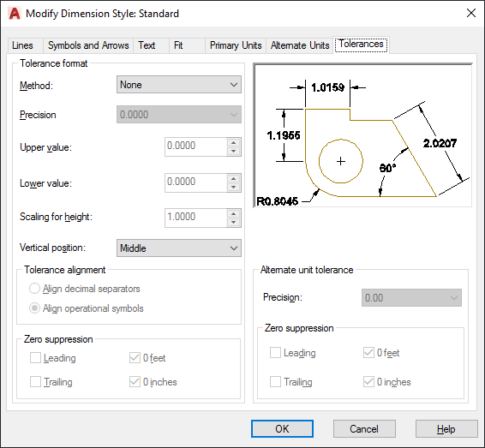Click the Cancel button
Viewport: 485px width, 448px height.
[364, 429]
